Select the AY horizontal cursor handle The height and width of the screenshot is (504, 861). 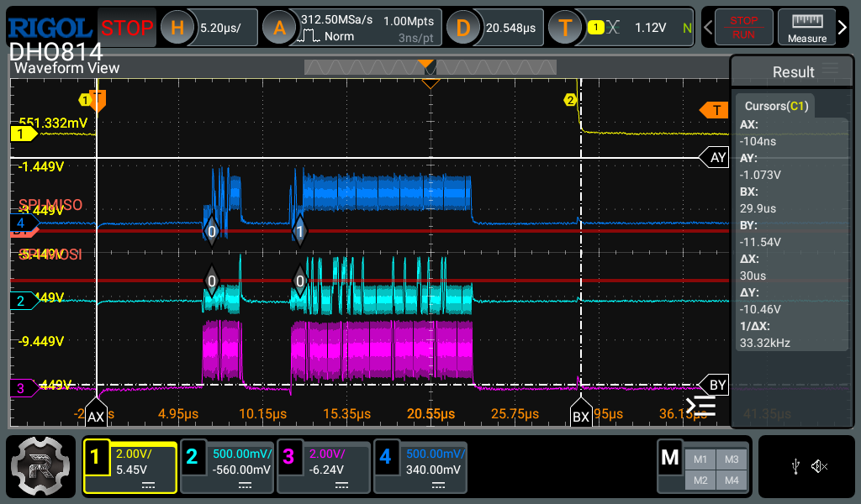click(715, 158)
